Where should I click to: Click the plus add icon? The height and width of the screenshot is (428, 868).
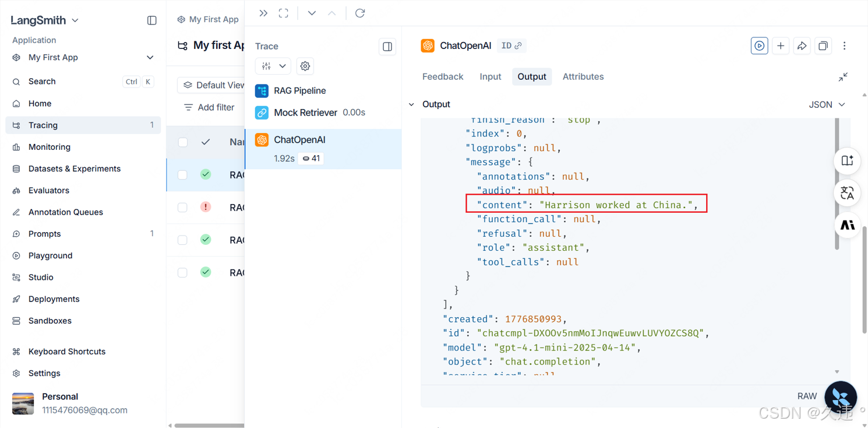(x=781, y=45)
